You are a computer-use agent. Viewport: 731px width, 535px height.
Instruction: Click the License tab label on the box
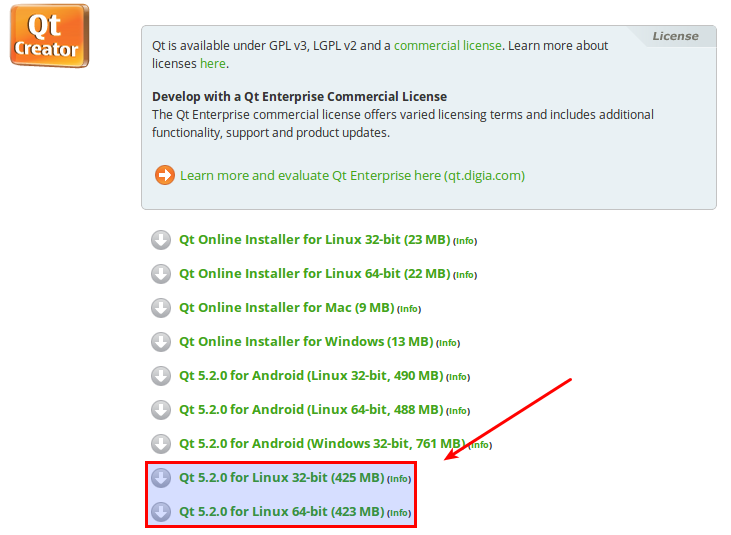coord(675,36)
